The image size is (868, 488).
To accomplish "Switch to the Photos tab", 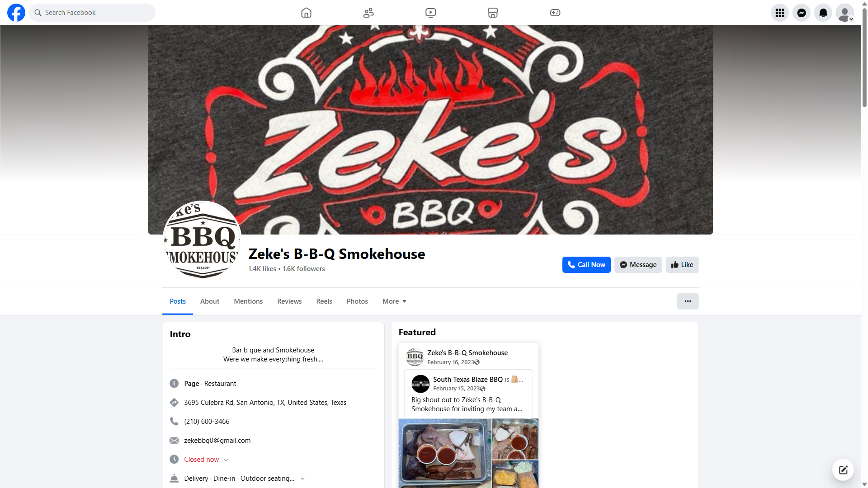I will pyautogui.click(x=357, y=301).
